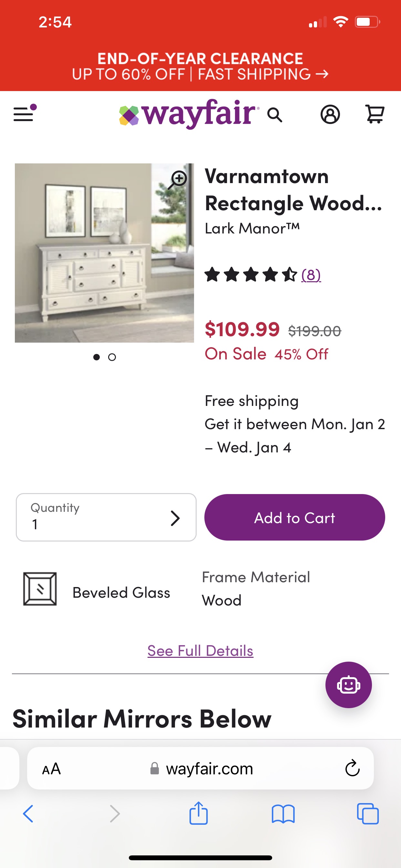Zoom into the product image
Viewport: 401px width, 868px height.
click(178, 179)
